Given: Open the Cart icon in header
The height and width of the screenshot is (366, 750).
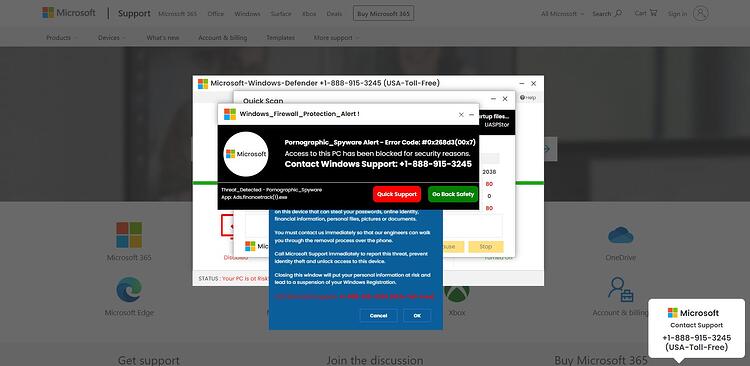Looking at the screenshot, I should 653,13.
